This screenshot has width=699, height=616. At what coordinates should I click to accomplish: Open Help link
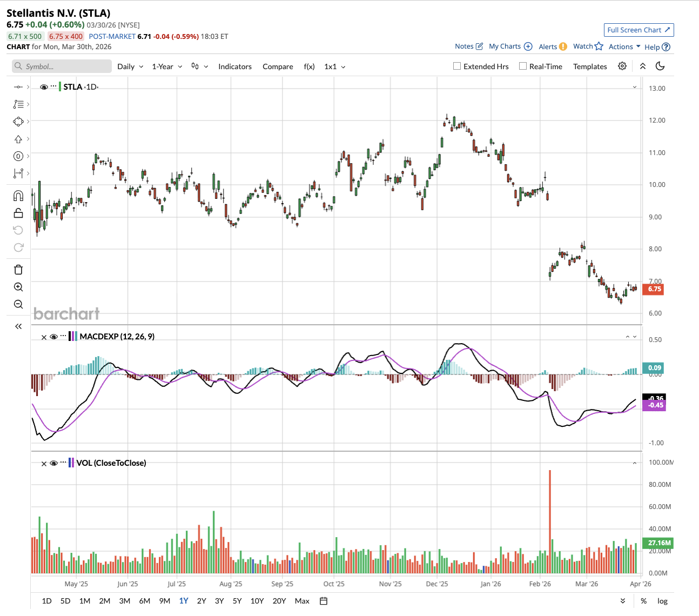(657, 46)
